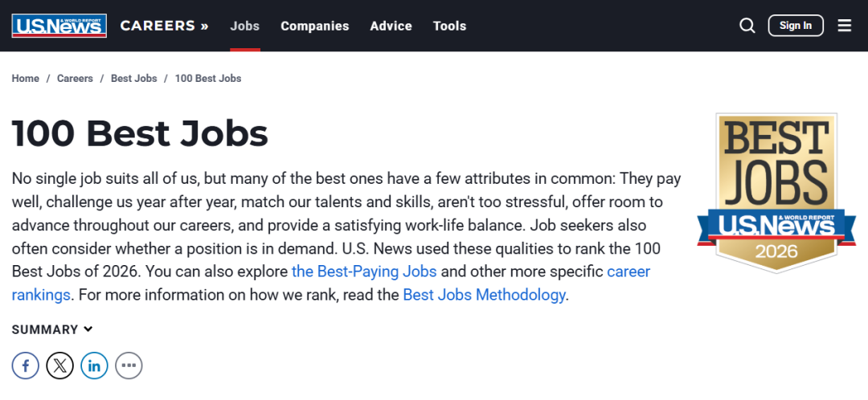Open the hamburger menu
The image size is (868, 400).
point(844,26)
